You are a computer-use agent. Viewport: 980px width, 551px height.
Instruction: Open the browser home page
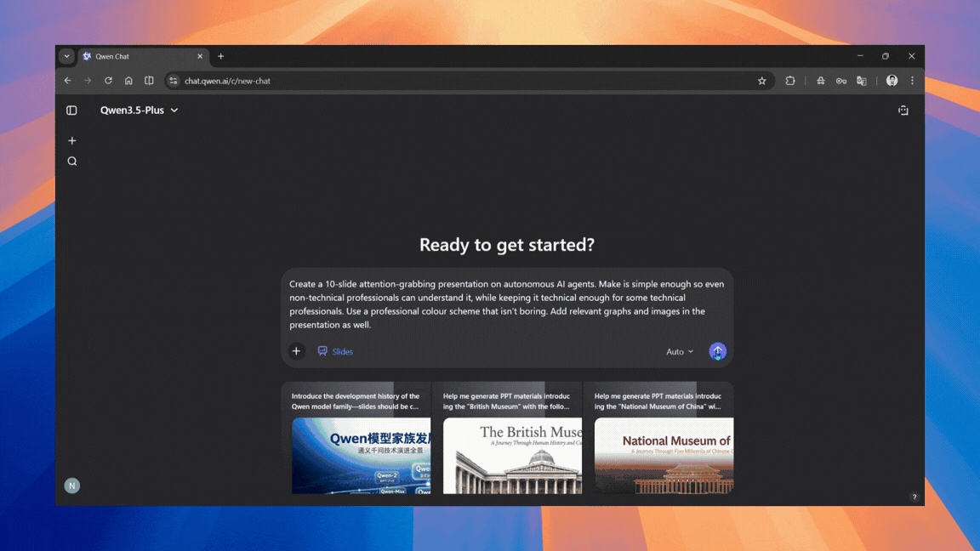pos(128,81)
